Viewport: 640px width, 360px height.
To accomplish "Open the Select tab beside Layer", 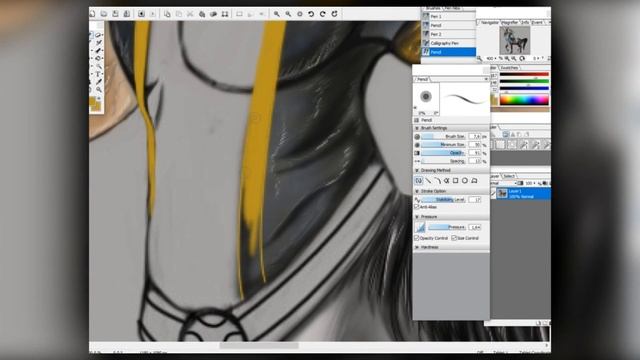I will coord(509,176).
